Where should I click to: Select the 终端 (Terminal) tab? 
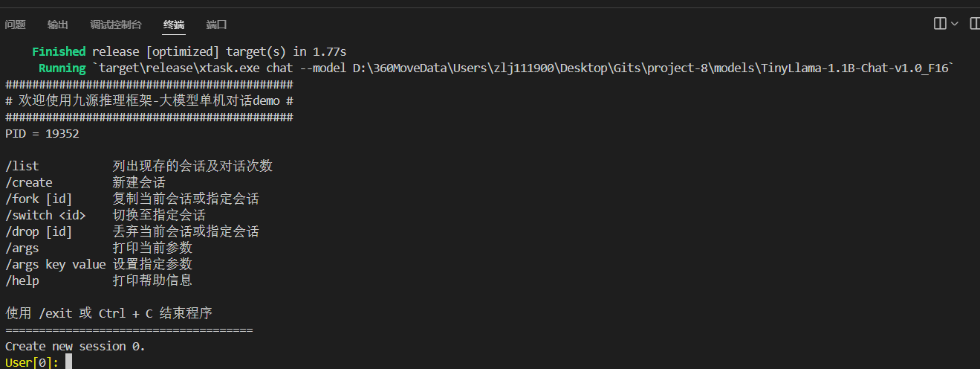[174, 25]
